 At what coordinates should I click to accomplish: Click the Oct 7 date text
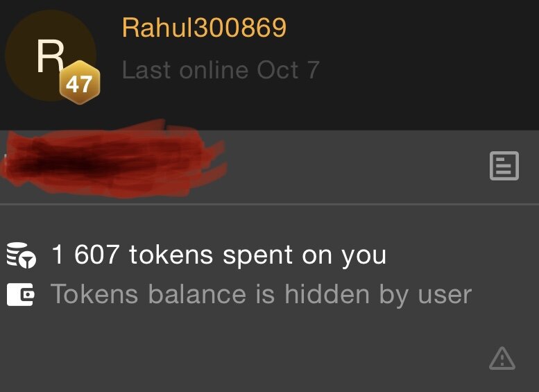[289, 70]
